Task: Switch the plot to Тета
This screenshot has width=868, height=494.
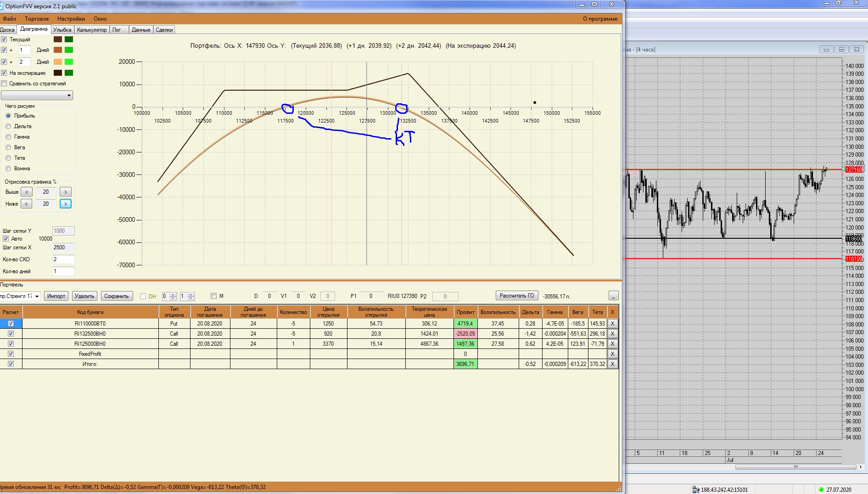Action: coord(8,158)
